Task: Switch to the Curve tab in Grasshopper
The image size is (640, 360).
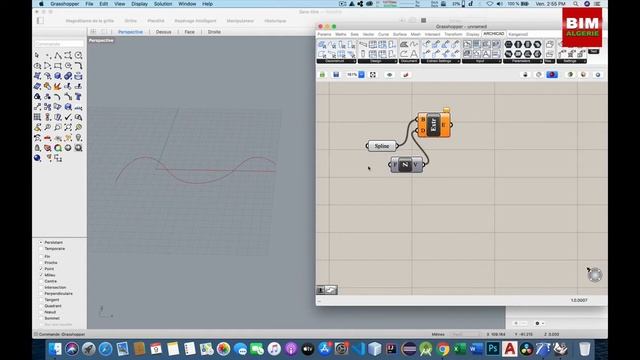Action: [x=383, y=34]
